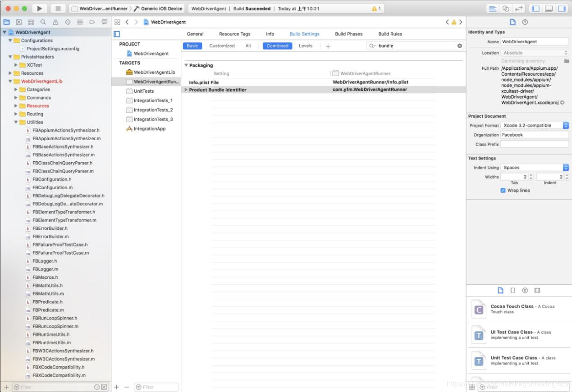
Task: Expand the Product Bundle Identifier row
Action: click(x=186, y=90)
